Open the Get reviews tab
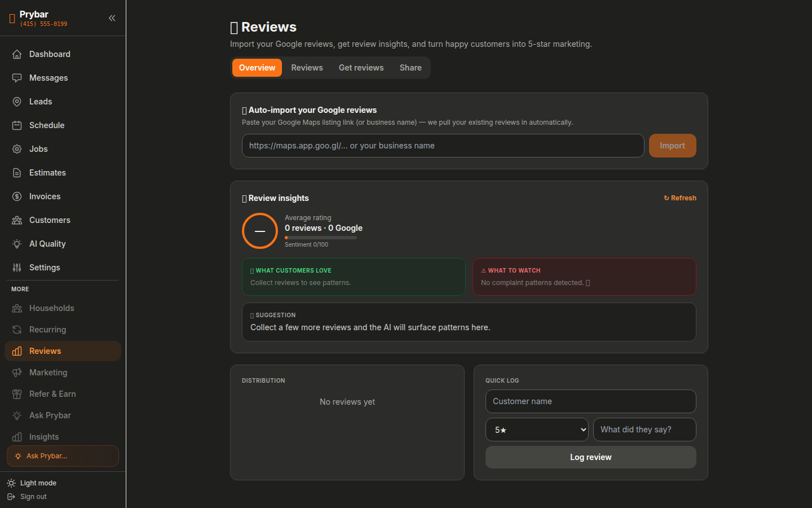This screenshot has width=812, height=508. click(361, 68)
